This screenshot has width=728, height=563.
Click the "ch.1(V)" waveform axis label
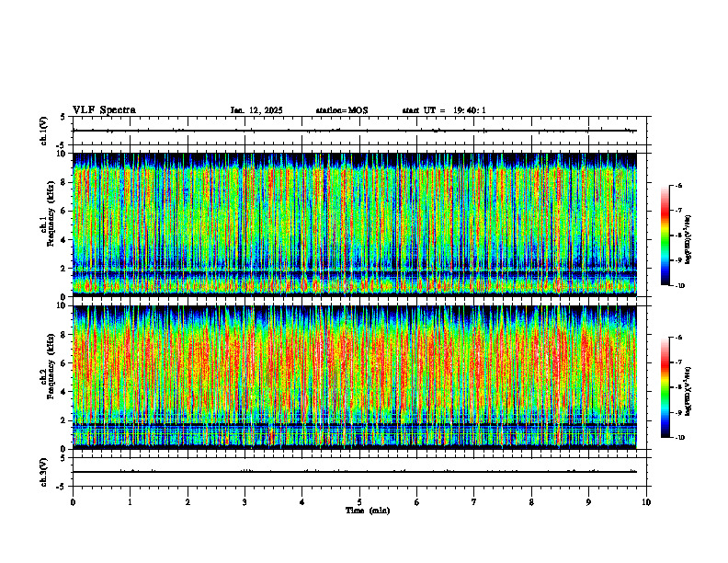[43, 131]
